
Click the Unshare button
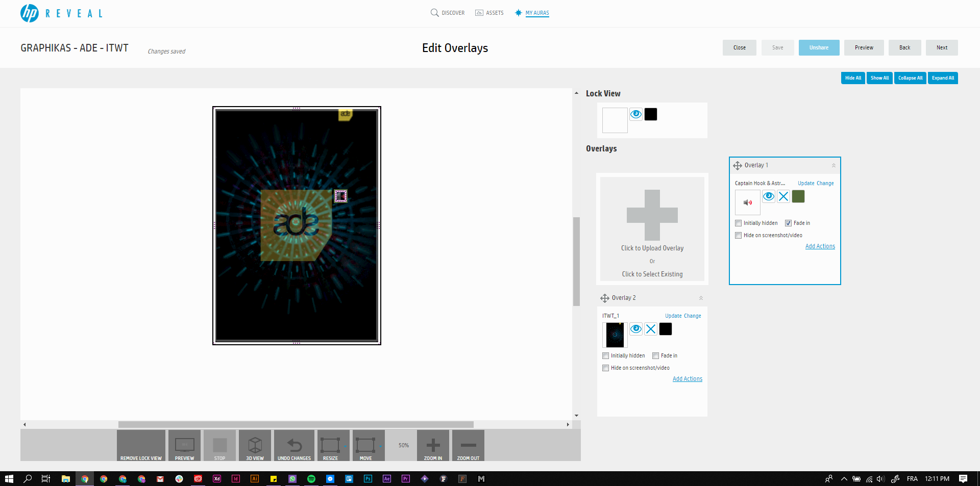tap(819, 47)
